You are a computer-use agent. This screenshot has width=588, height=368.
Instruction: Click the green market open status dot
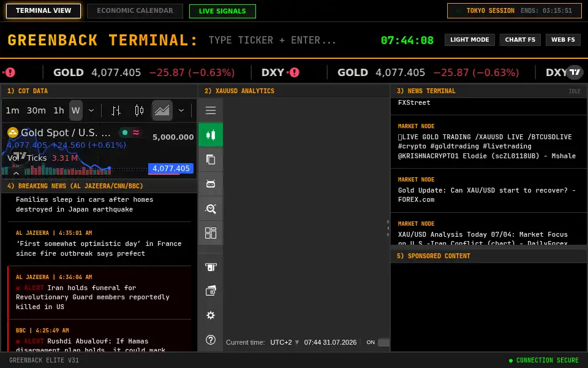click(x=125, y=132)
